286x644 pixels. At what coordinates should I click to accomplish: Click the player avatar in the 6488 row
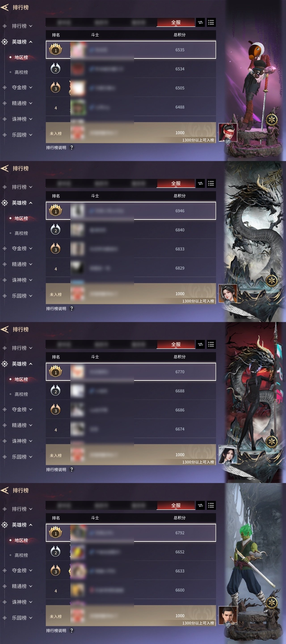(78, 107)
